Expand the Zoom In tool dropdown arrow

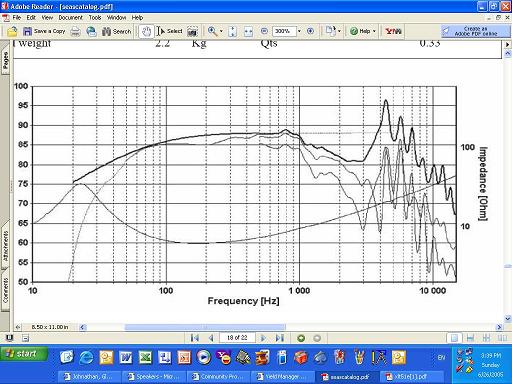coord(221,31)
